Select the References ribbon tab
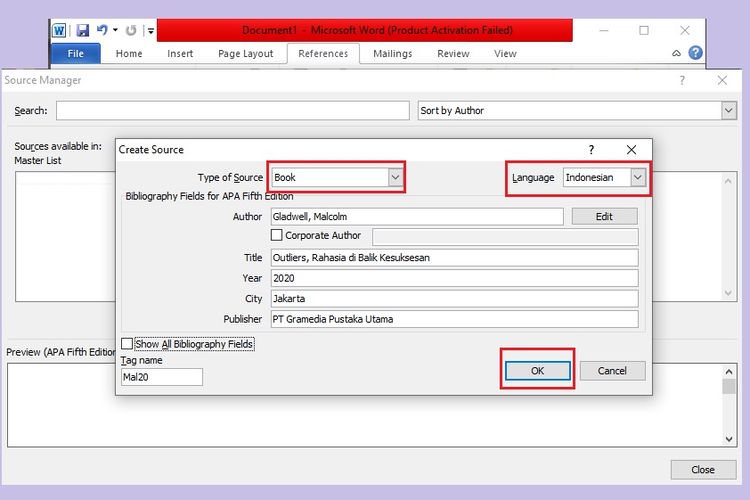The height and width of the screenshot is (500, 750). point(323,54)
